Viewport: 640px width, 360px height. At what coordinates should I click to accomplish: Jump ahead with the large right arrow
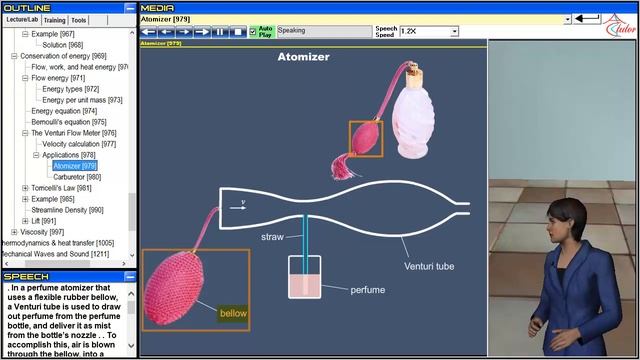202,32
